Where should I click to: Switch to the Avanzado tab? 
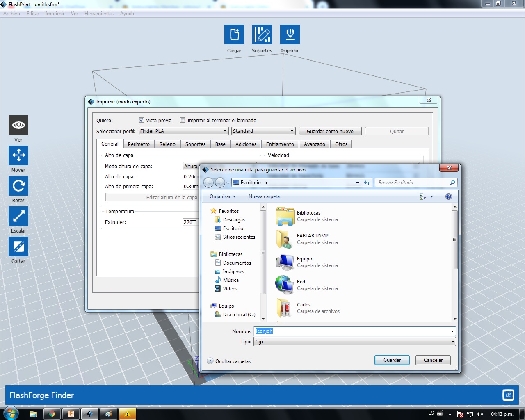315,144
